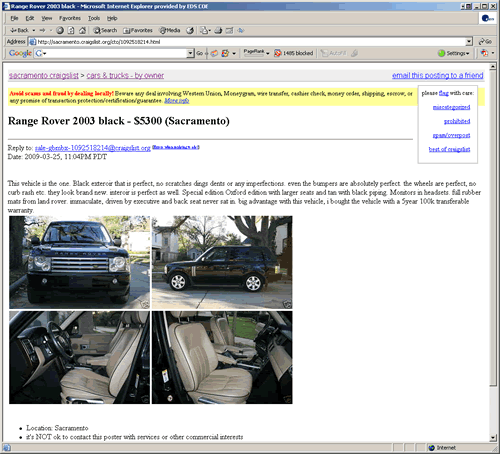Click the scrollbar down arrow
The image size is (500, 454).
pyautogui.click(x=493, y=437)
